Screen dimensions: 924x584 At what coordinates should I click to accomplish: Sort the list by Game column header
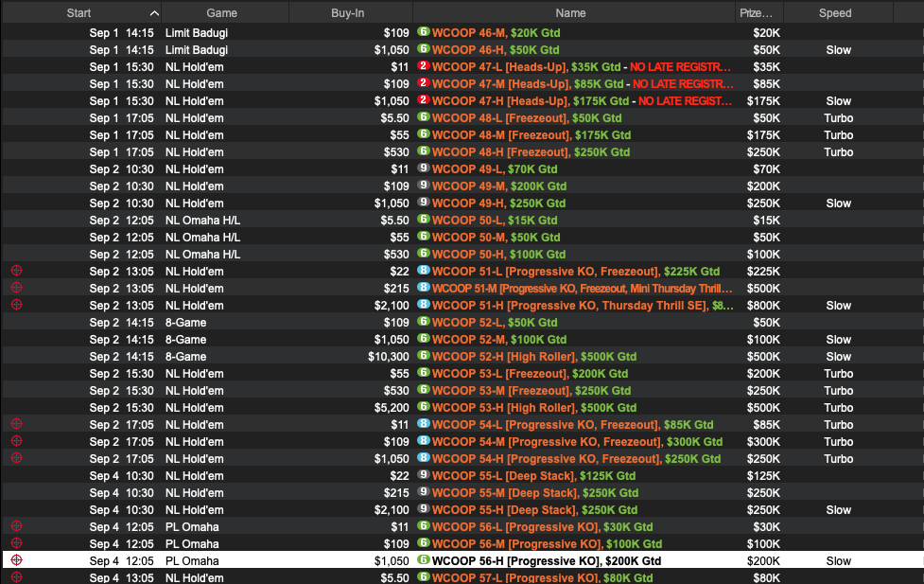[x=221, y=13]
